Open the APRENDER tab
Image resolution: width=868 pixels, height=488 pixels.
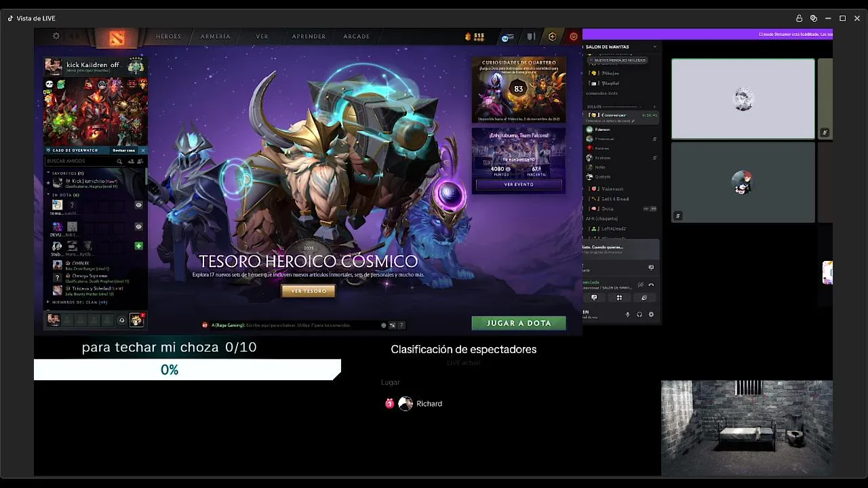click(x=309, y=37)
